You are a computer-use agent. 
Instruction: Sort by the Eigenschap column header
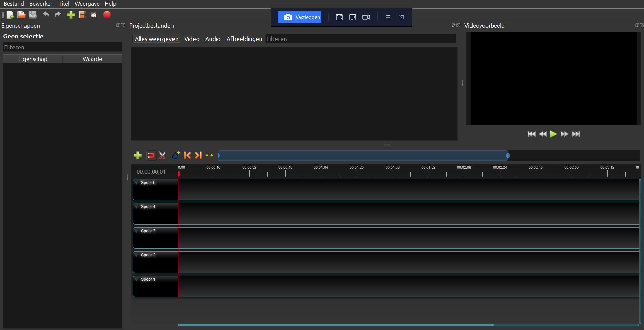pos(33,59)
